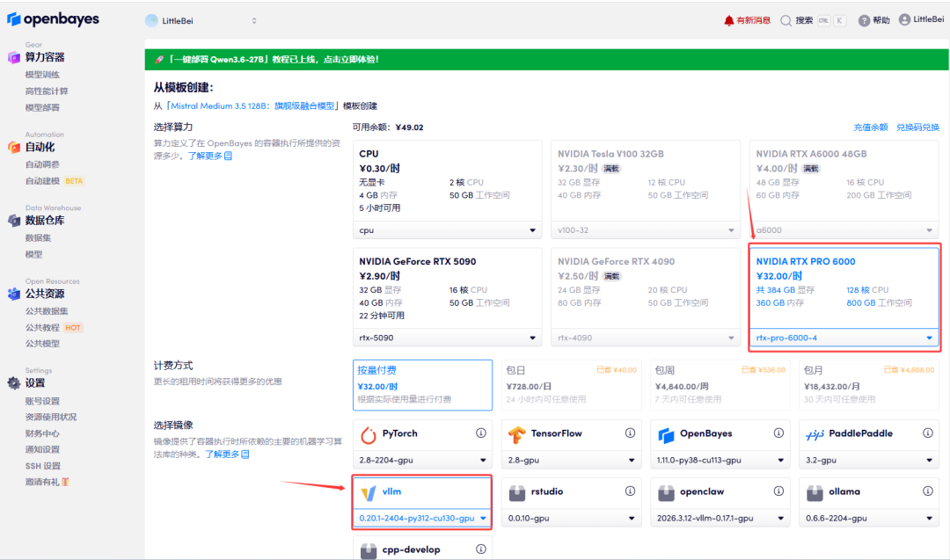Open PaddlePaddle version dropdown 3.2-gpu
This screenshot has width=950, height=560.
[869, 460]
